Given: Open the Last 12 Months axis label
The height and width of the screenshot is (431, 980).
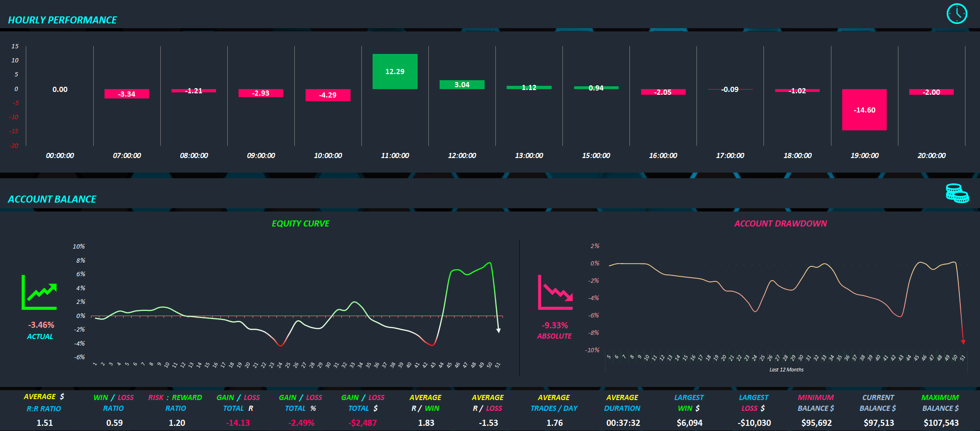Looking at the screenshot, I should click(x=786, y=370).
